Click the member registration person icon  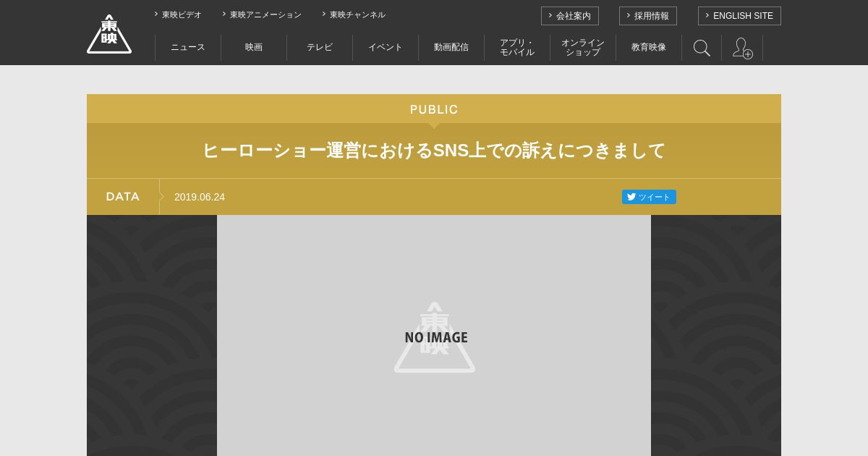pyautogui.click(x=742, y=48)
